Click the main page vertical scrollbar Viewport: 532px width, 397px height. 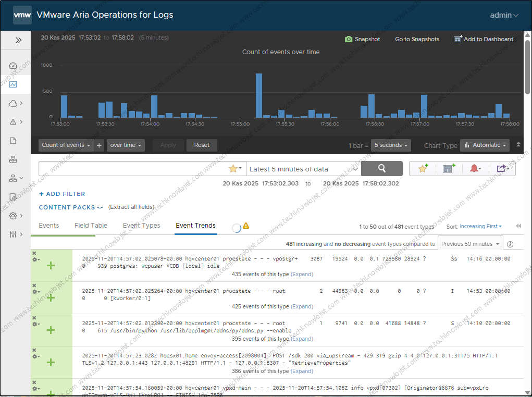[527, 67]
